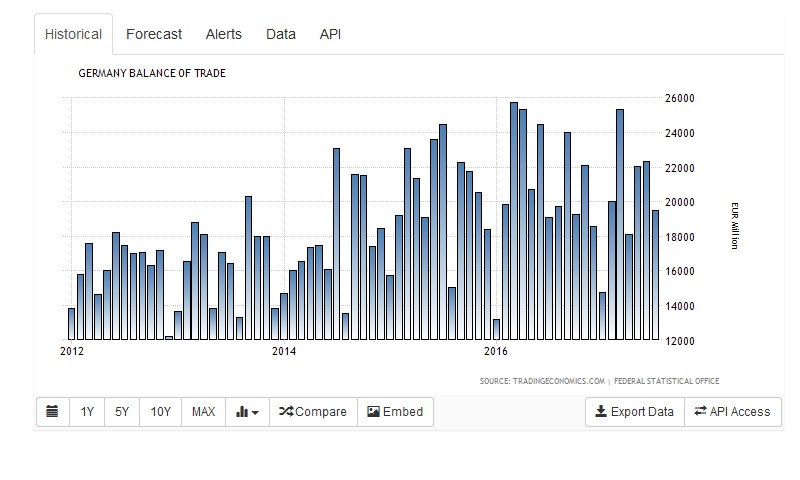Select the 1Y time range
The image size is (800, 480).
(87, 411)
